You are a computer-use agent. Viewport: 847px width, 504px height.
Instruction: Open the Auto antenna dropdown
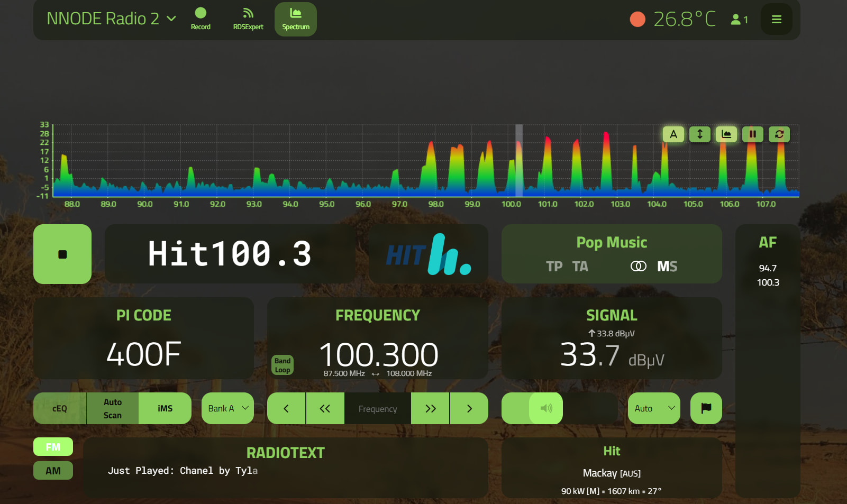click(653, 408)
